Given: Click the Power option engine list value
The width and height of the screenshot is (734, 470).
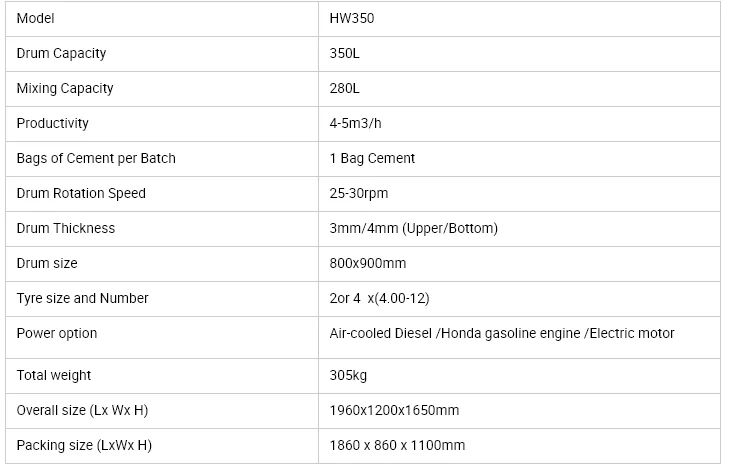Looking at the screenshot, I should pos(502,333).
